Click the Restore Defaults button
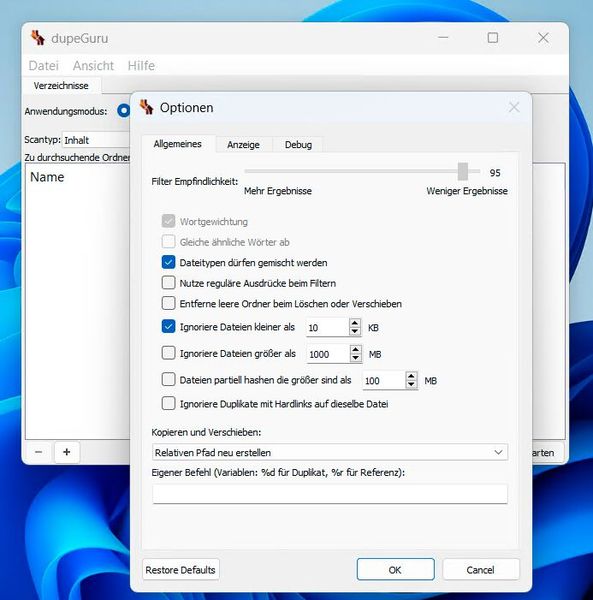Viewport: 593px width, 600px height. pos(181,570)
